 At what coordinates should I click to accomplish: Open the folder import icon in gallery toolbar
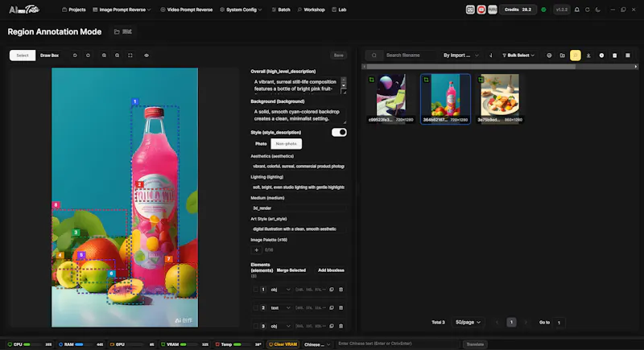coord(562,56)
